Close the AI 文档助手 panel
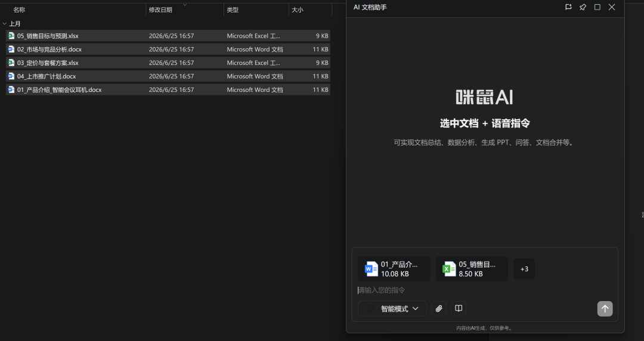Screen dimensions: 644x341 pos(612,7)
